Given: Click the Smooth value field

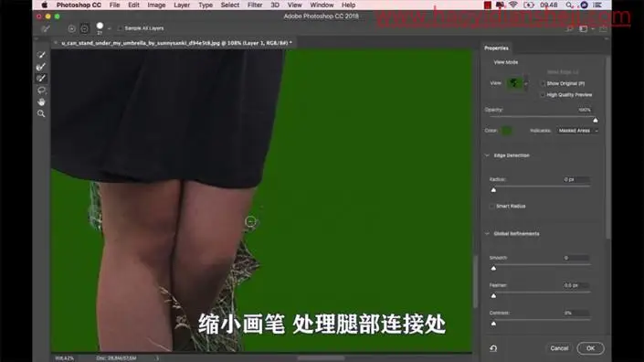Looking at the screenshot, I should [x=575, y=258].
